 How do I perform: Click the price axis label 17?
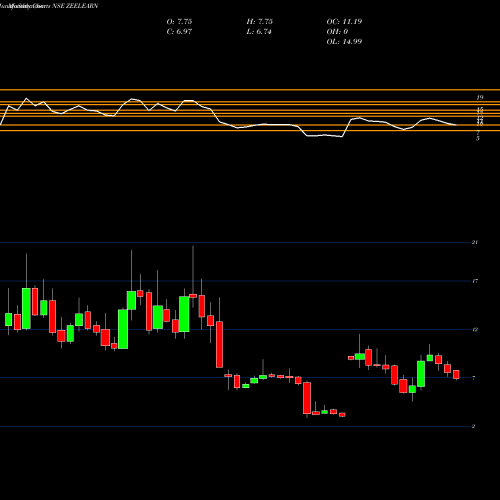[475, 281]
